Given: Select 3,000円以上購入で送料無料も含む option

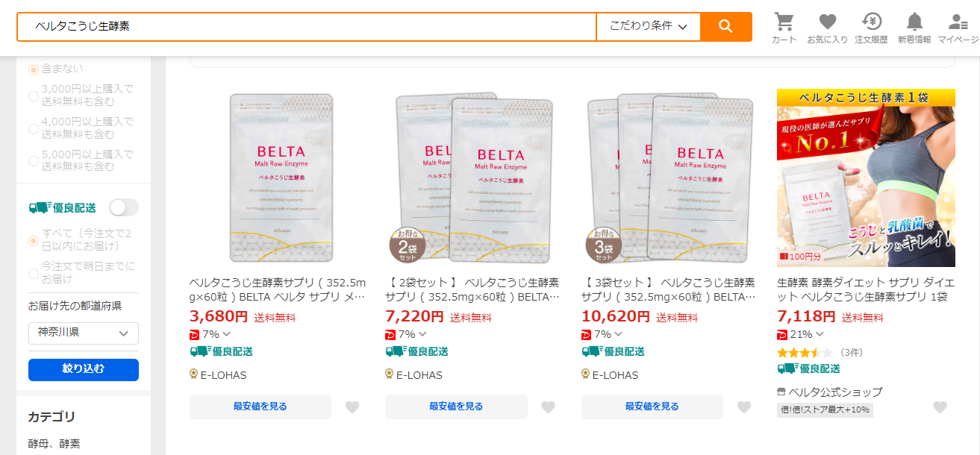Looking at the screenshot, I should pyautogui.click(x=34, y=95).
